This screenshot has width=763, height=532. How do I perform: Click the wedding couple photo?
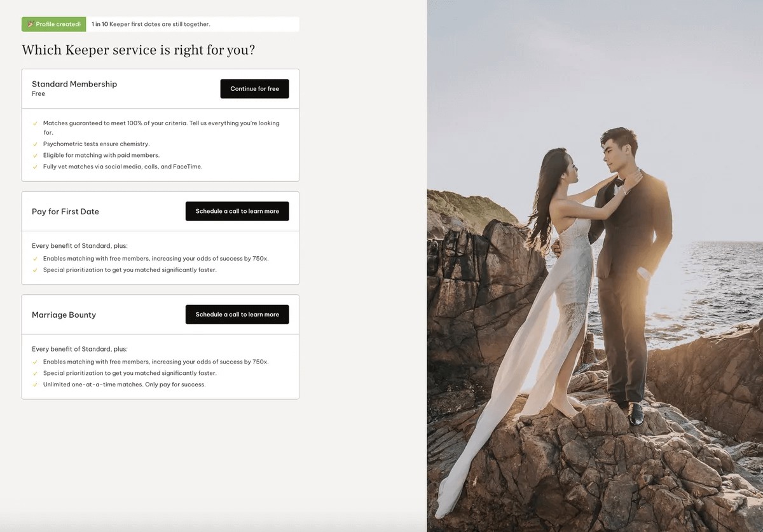click(x=595, y=267)
